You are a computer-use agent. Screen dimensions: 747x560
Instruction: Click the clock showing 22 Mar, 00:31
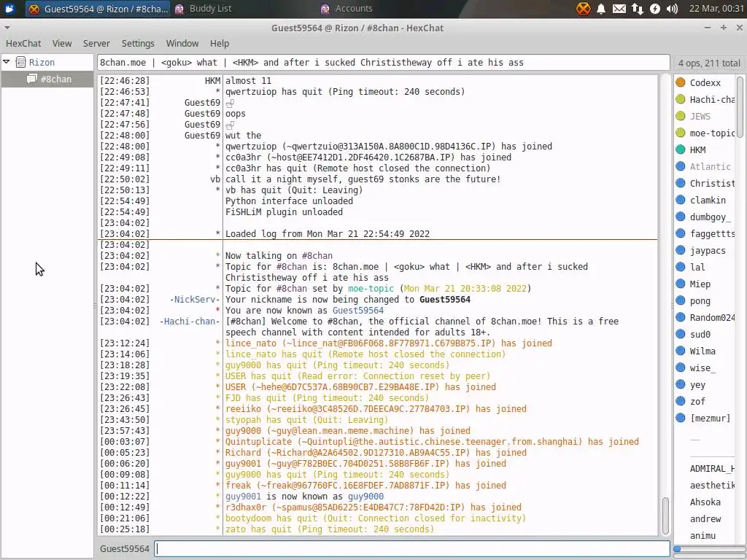point(716,9)
